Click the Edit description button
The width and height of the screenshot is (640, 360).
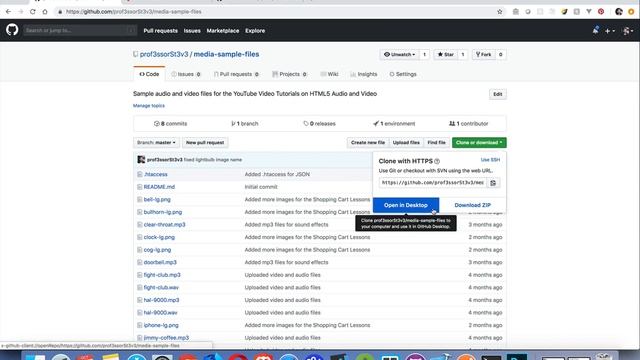pos(498,94)
